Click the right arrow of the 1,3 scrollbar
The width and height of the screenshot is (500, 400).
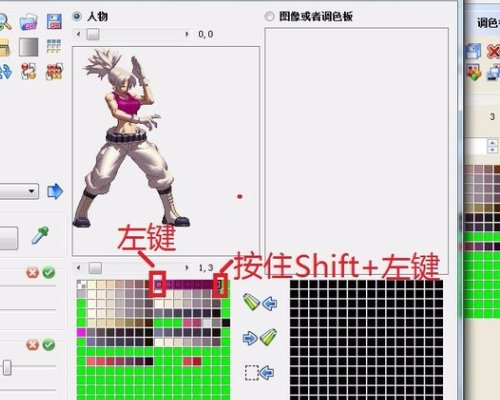click(x=187, y=268)
